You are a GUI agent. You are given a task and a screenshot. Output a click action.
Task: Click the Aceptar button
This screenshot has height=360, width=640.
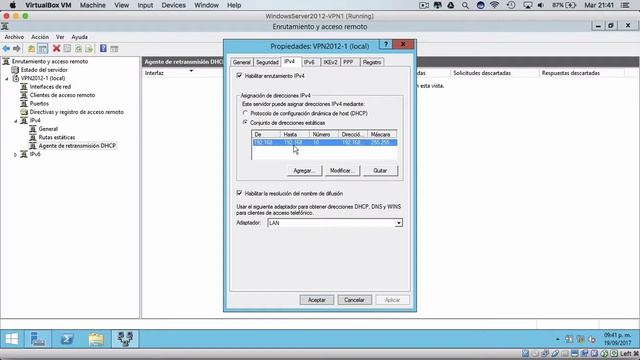(317, 300)
